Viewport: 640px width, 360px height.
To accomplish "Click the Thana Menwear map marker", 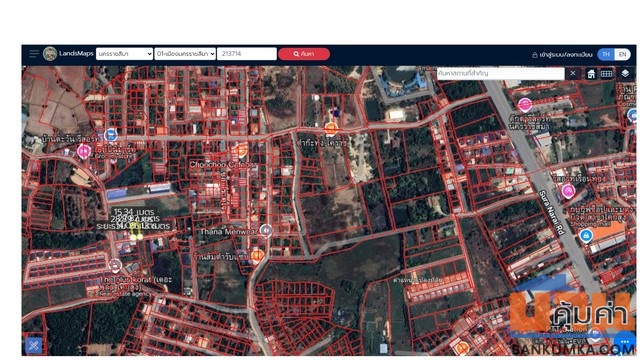I will point(266,231).
